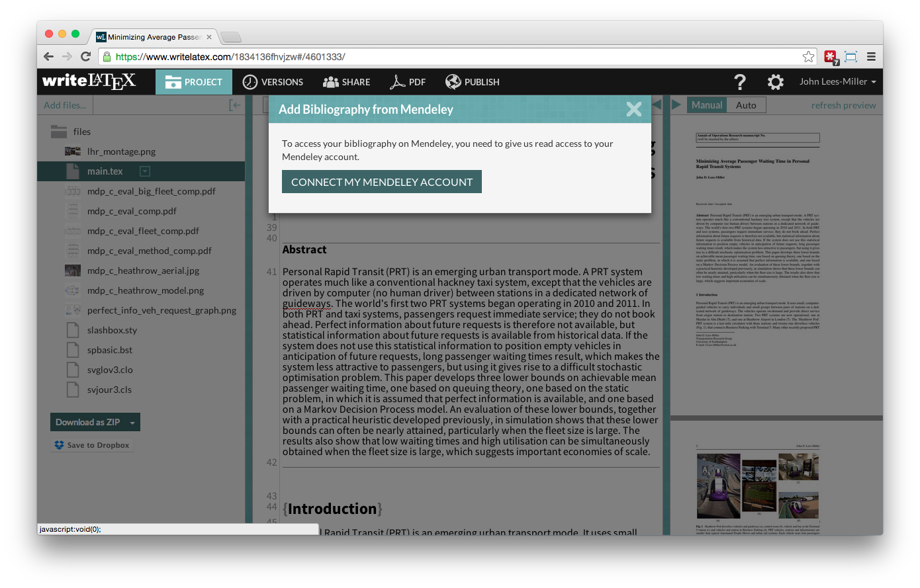
Task: Open the Share menu item
Action: point(346,82)
